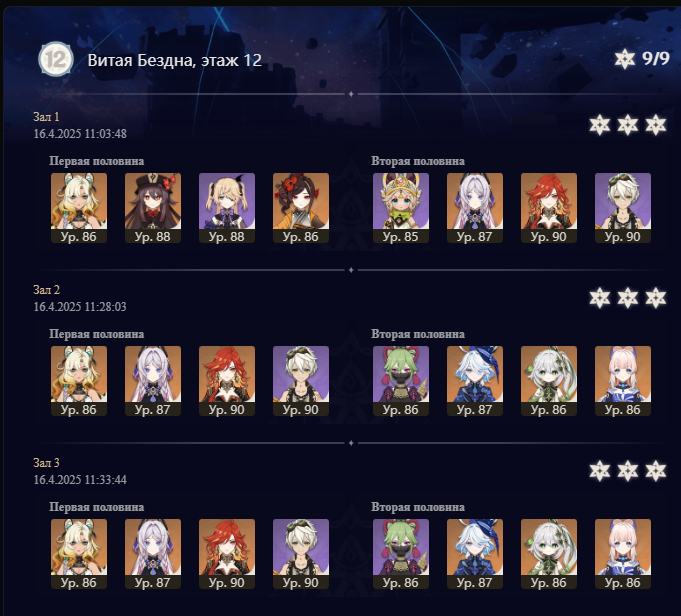Select green-haired masked character in Зал 2

click(x=400, y=381)
